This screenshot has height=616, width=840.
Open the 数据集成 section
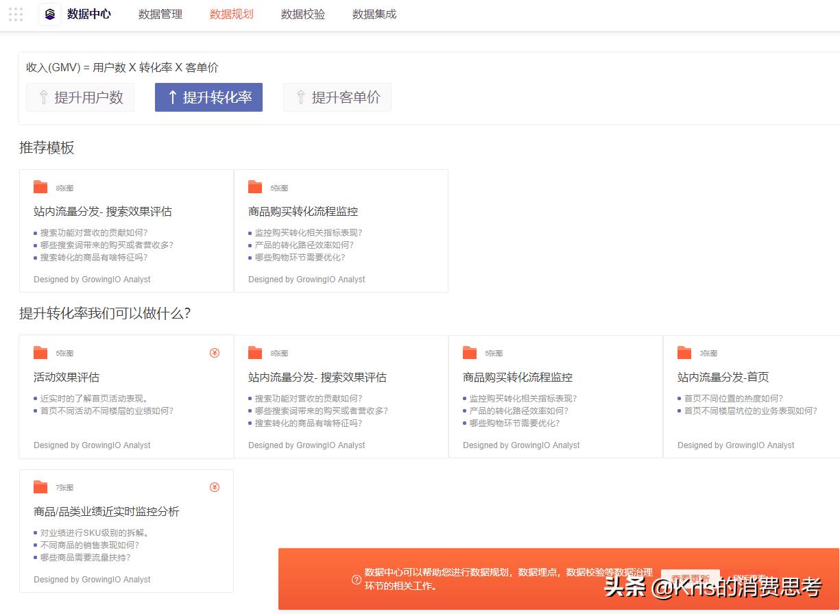[x=374, y=14]
